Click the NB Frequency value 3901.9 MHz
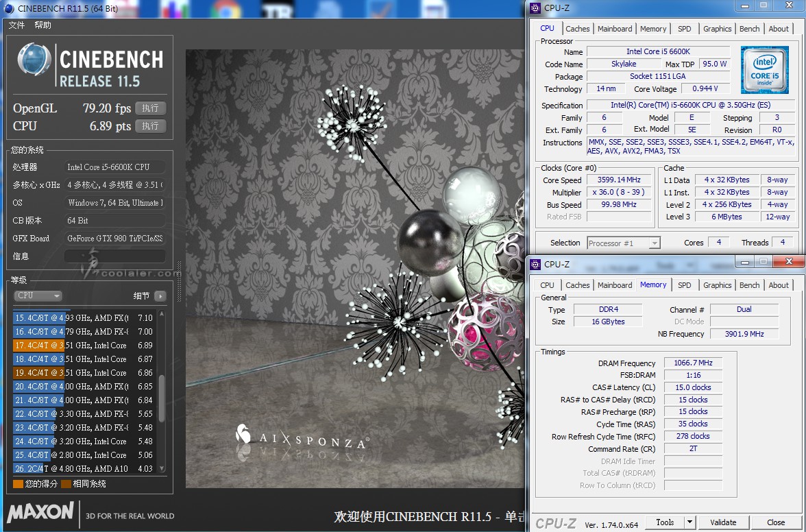Viewport: 806px width, 532px height. (744, 334)
